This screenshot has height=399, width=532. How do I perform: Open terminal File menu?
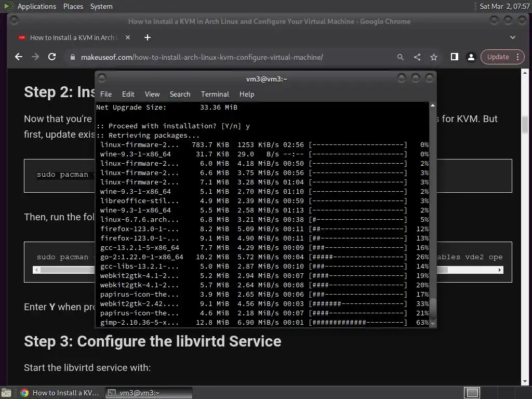coord(106,94)
